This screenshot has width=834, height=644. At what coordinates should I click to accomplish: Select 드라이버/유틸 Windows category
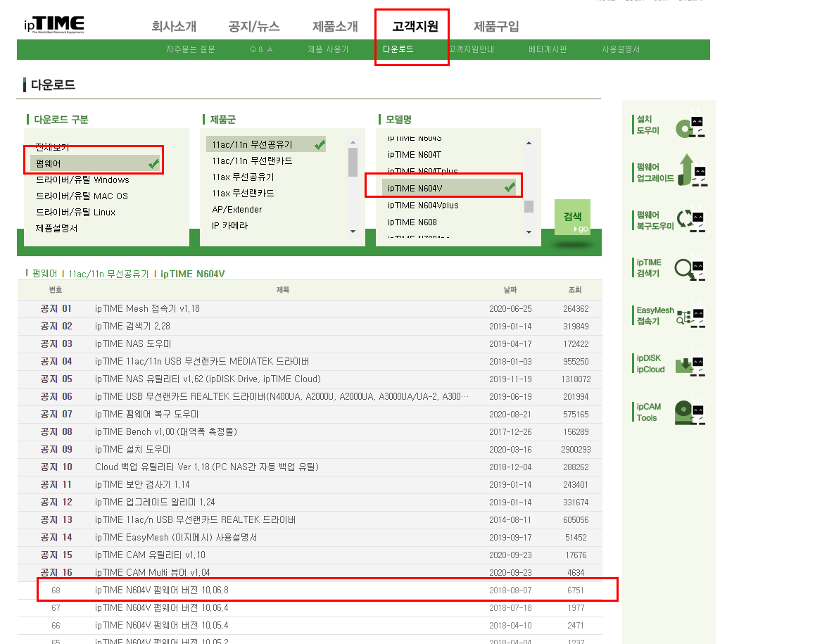(x=82, y=179)
